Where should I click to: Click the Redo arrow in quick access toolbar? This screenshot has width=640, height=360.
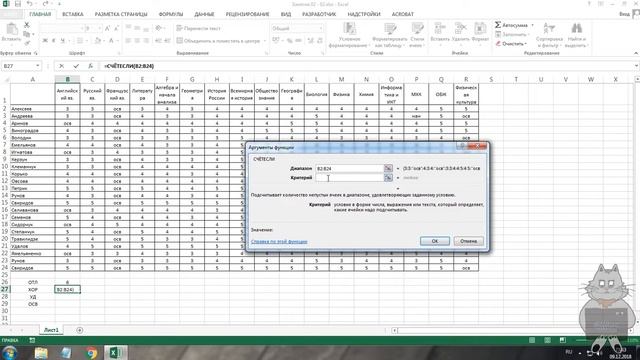pos(46,4)
